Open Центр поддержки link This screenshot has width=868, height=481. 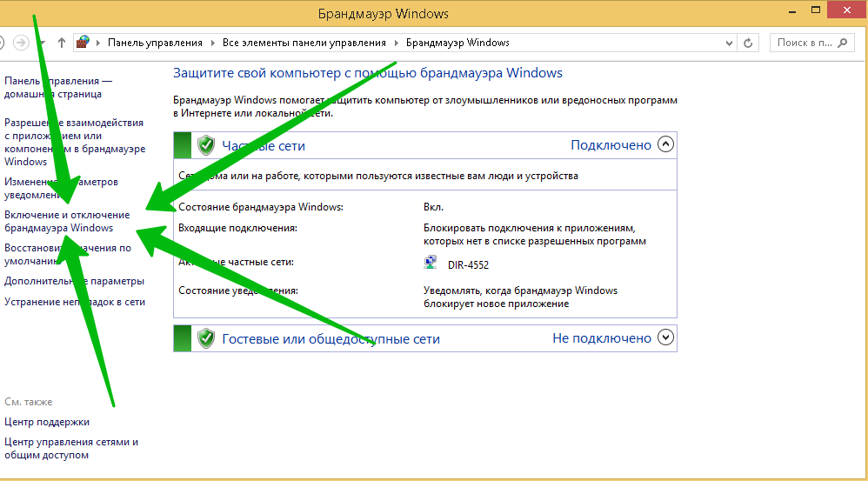coord(47,423)
